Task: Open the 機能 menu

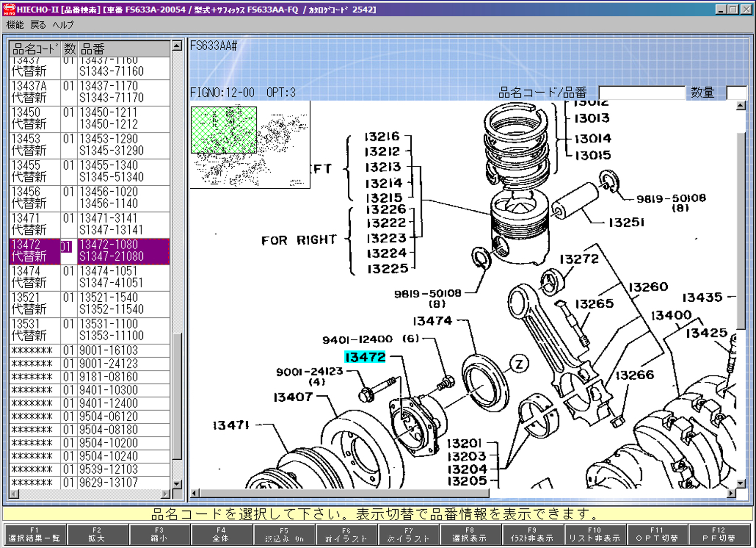Action: 15,25
